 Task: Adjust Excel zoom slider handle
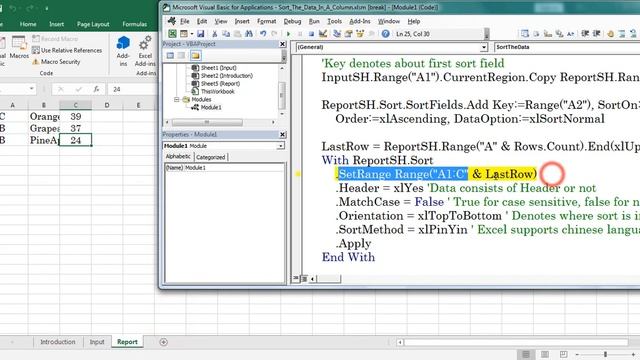pyautogui.click(x=605, y=354)
